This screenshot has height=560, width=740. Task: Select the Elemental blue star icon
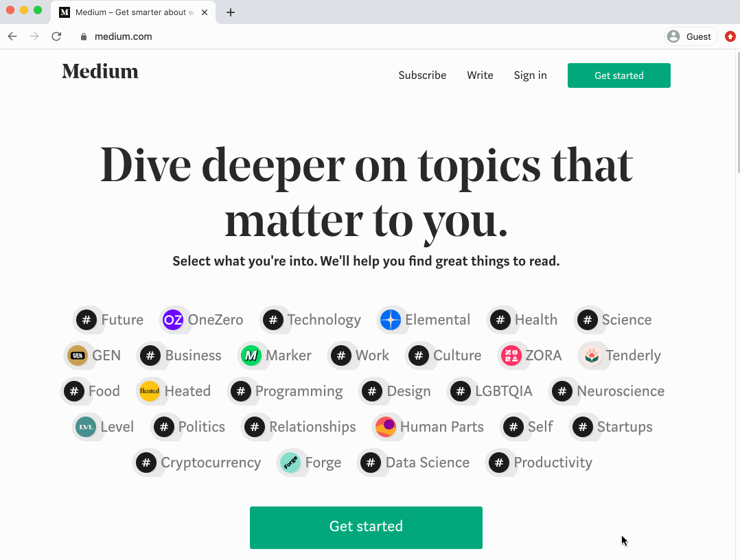[391, 320]
